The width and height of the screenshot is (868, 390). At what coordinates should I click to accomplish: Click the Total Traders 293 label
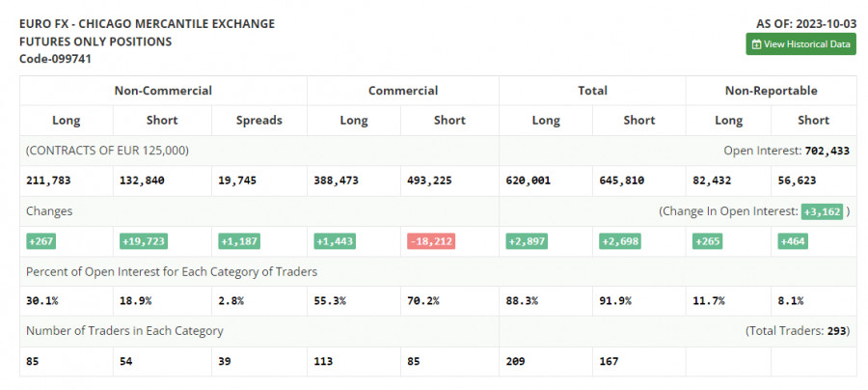point(797,331)
